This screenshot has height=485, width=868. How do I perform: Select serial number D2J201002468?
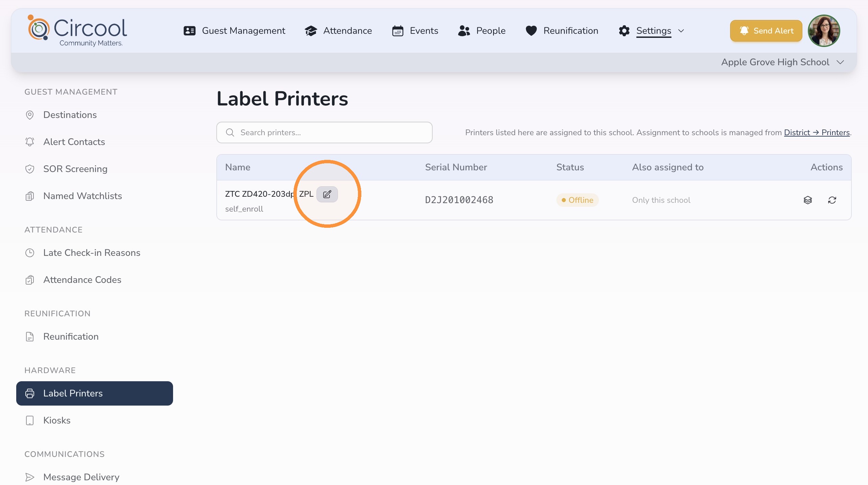pyautogui.click(x=459, y=200)
